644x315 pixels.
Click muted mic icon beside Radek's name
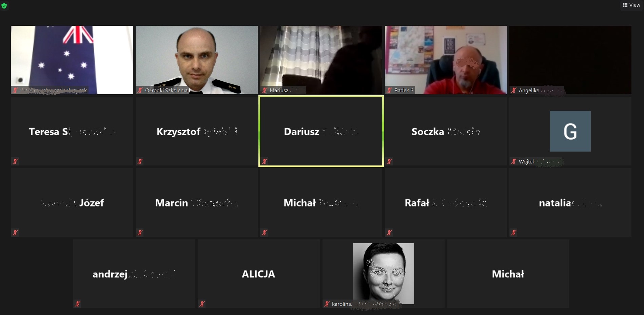click(x=389, y=90)
